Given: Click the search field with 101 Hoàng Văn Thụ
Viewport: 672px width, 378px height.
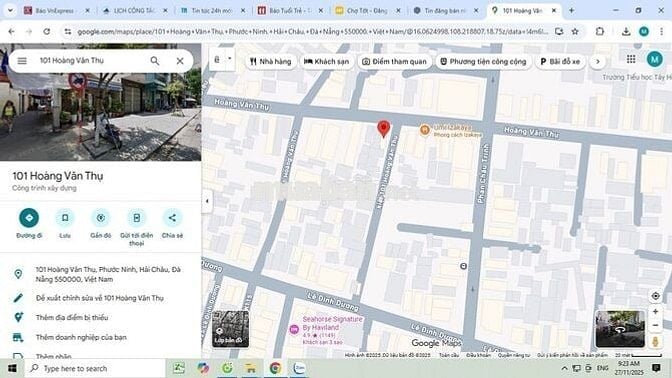Looking at the screenshot, I should (x=90, y=60).
